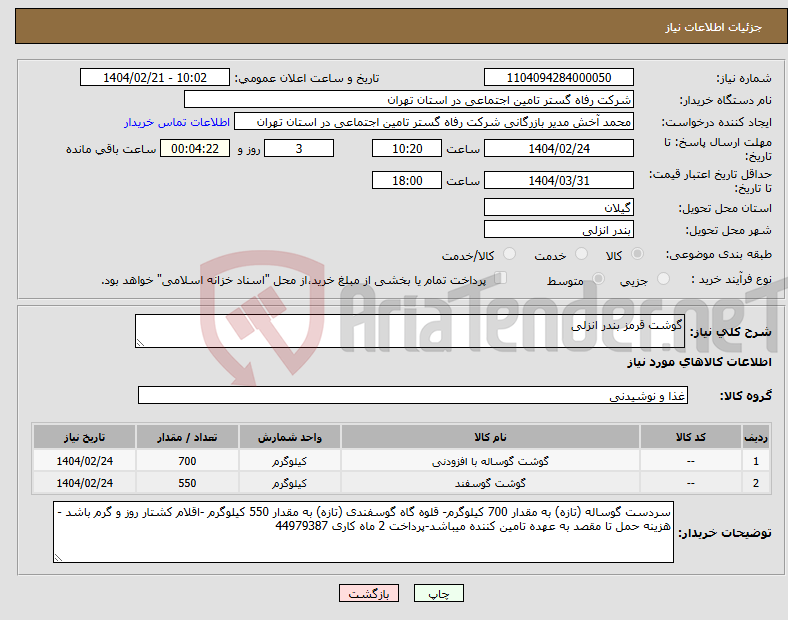This screenshot has width=788, height=620.
Task: Click price validity date 1404/03/31 field
Action: [559, 180]
